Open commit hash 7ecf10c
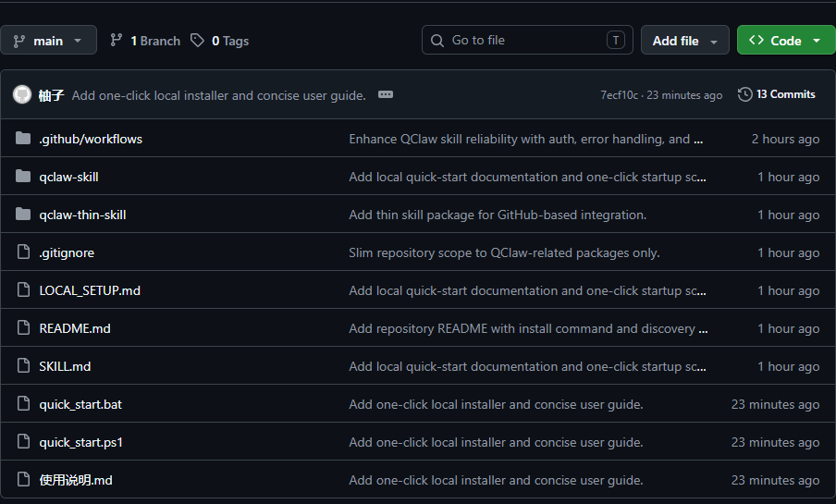Viewport: 836px width, 504px height. point(619,95)
